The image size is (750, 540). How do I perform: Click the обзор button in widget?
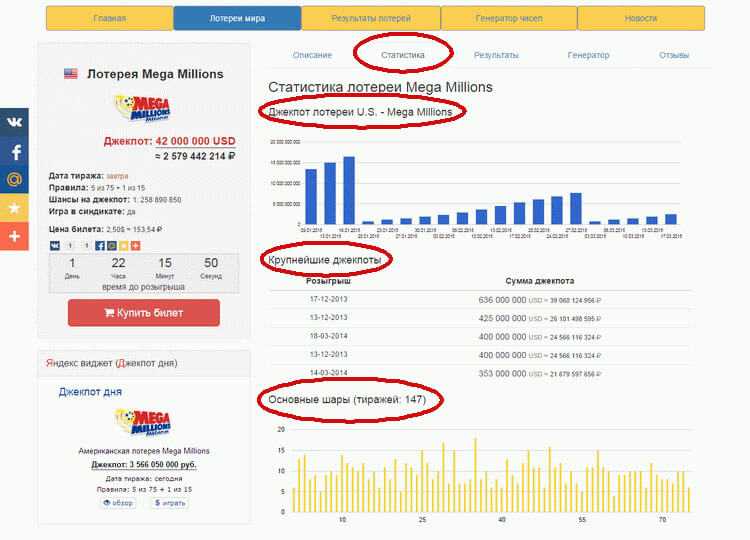[118, 503]
